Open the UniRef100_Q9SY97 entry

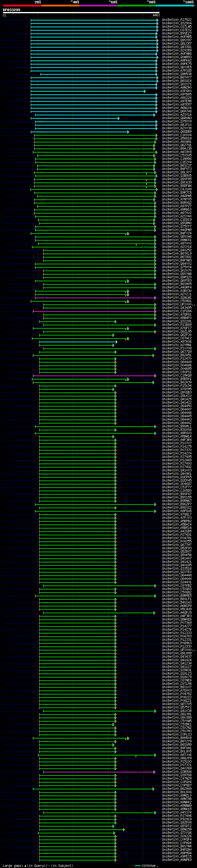point(177,40)
